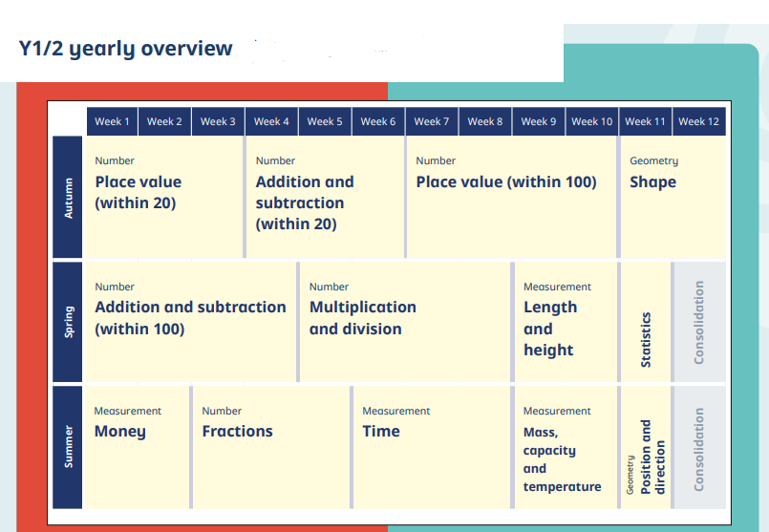Select the Week 8 column header
769x532 pixels.
[x=485, y=121]
